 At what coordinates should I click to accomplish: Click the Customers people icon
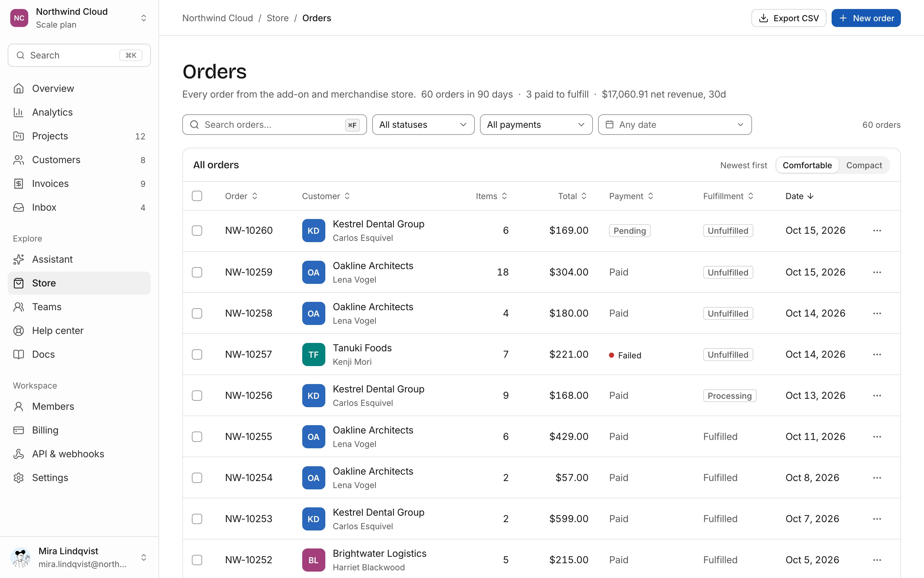[18, 160]
